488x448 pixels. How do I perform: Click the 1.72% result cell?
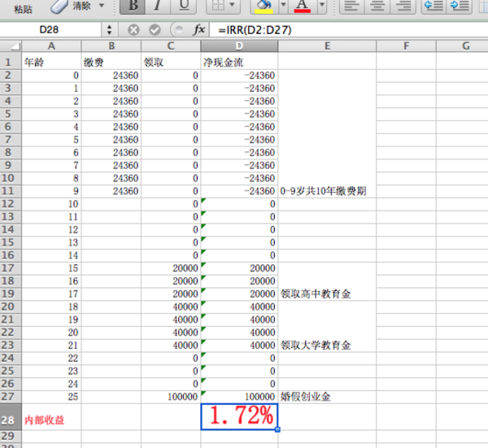[239, 416]
